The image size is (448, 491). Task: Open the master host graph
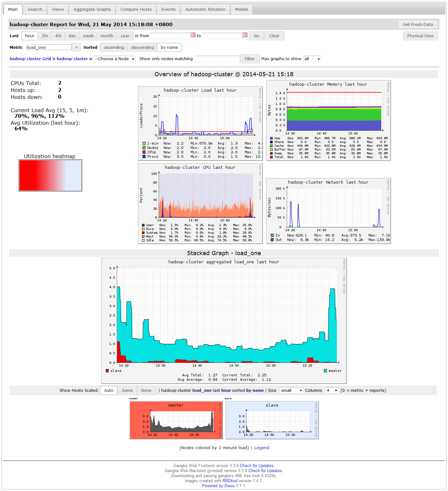click(176, 420)
